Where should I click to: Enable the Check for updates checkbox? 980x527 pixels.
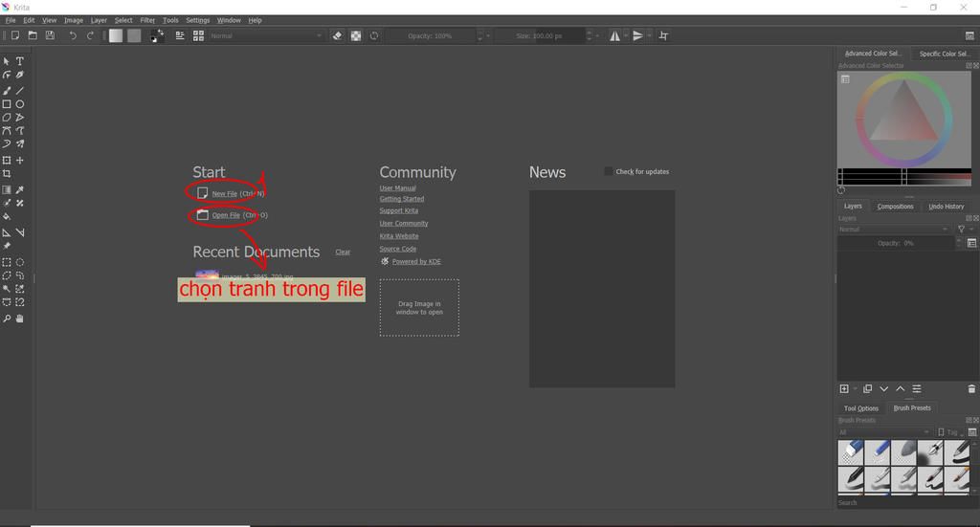coord(608,171)
